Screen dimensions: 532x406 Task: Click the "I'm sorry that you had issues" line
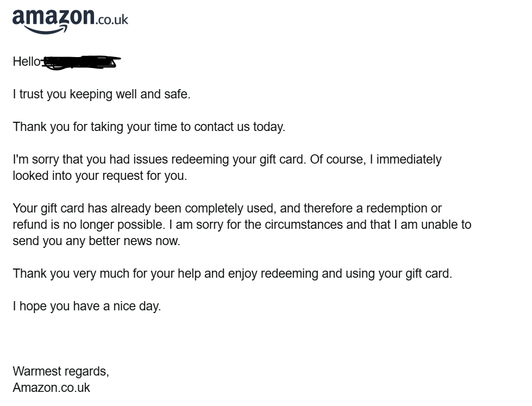click(158, 160)
